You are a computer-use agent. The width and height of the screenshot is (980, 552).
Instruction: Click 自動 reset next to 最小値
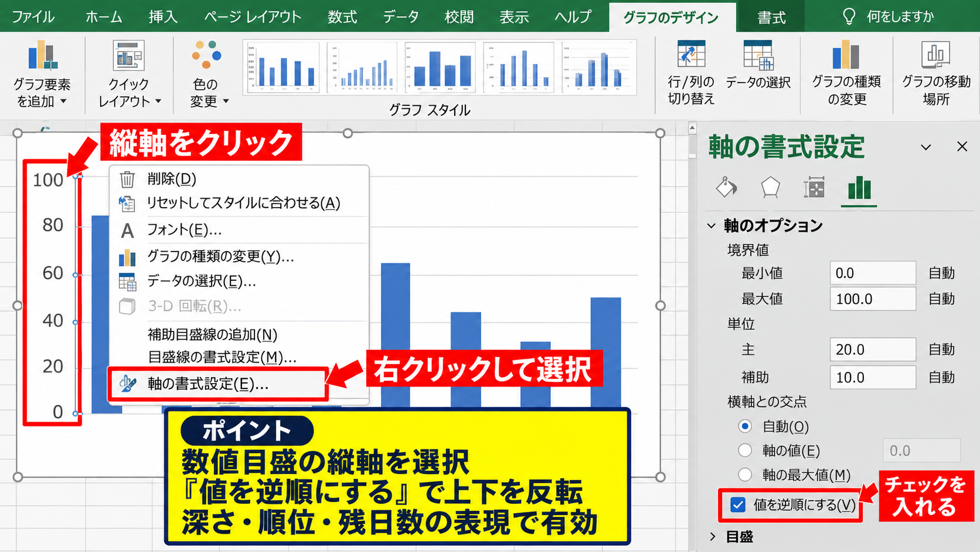[x=941, y=273]
